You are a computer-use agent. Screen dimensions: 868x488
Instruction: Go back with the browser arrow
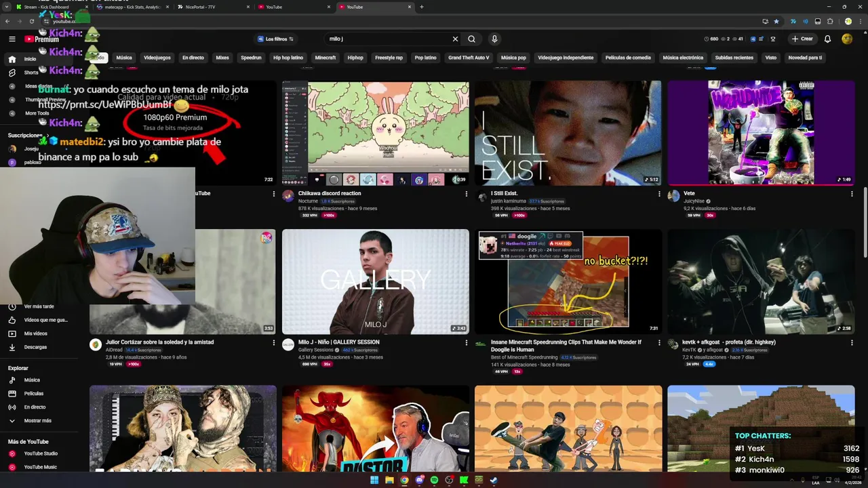click(7, 21)
